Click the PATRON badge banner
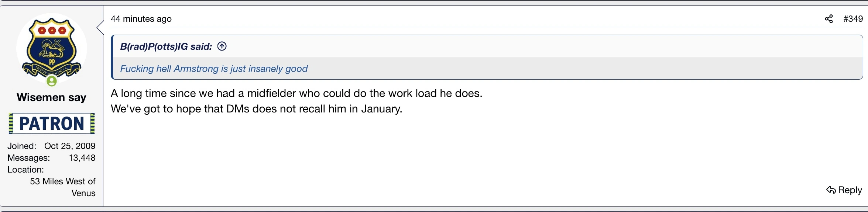The width and height of the screenshot is (868, 212). click(x=52, y=124)
